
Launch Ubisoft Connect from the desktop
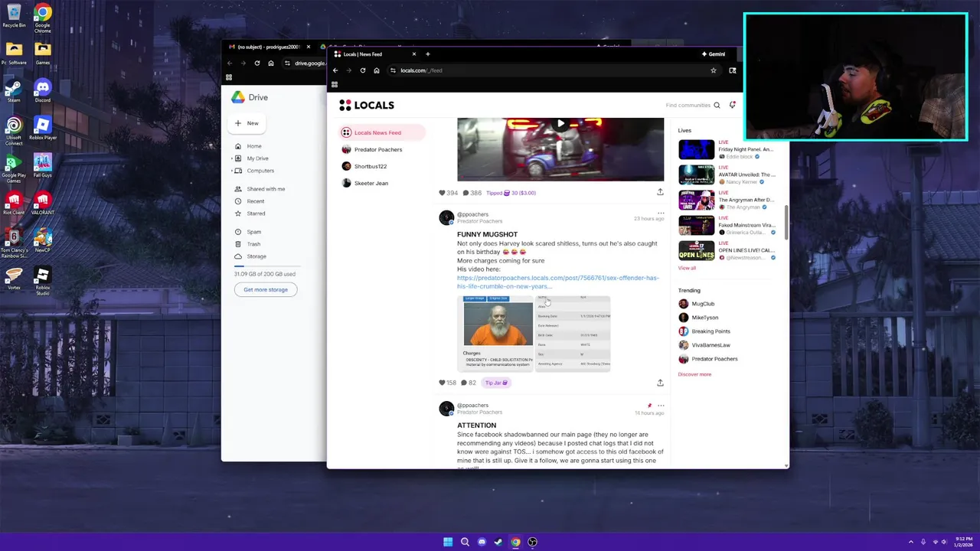coord(14,129)
